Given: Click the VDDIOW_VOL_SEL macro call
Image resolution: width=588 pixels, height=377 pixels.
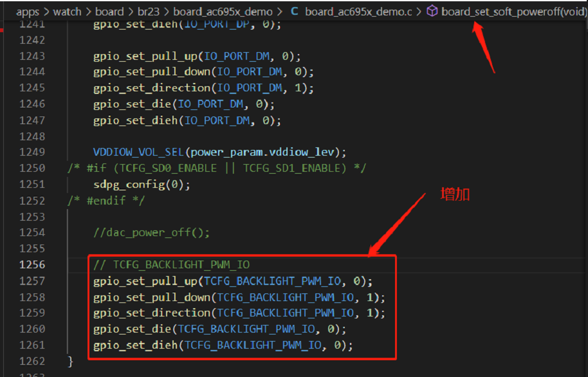Looking at the screenshot, I should pos(138,152).
